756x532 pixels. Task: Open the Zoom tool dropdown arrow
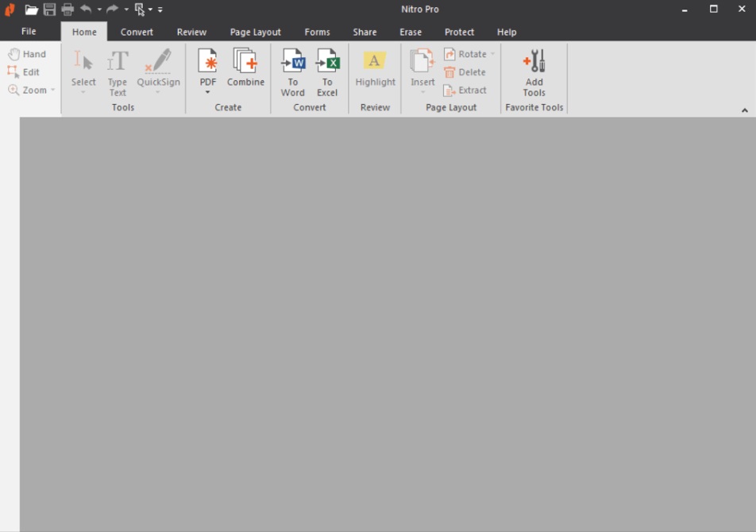point(53,91)
